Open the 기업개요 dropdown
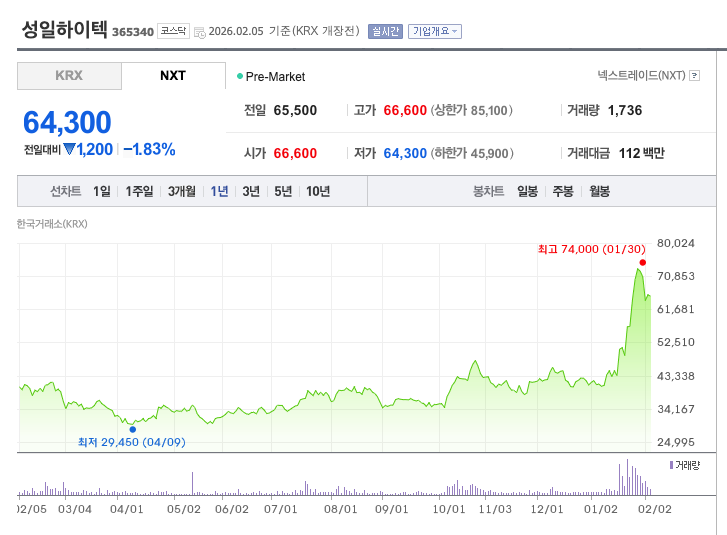727x535 pixels. (434, 32)
